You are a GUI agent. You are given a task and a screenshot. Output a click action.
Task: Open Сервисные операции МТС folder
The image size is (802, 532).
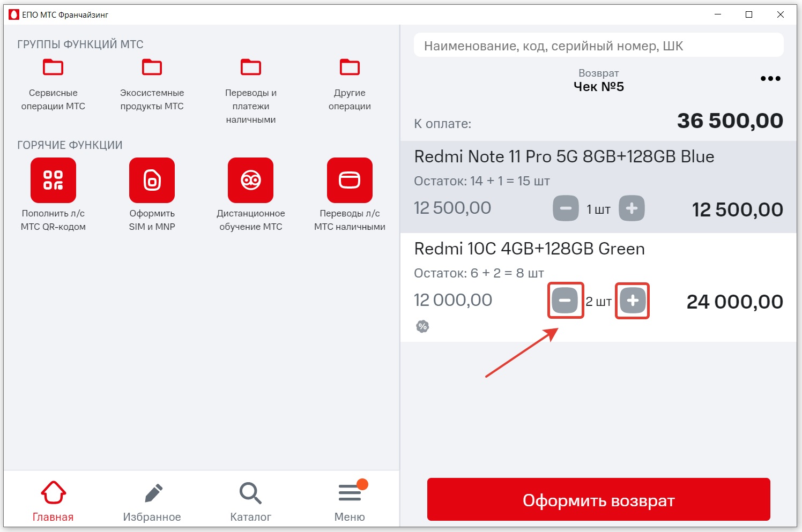[53, 85]
